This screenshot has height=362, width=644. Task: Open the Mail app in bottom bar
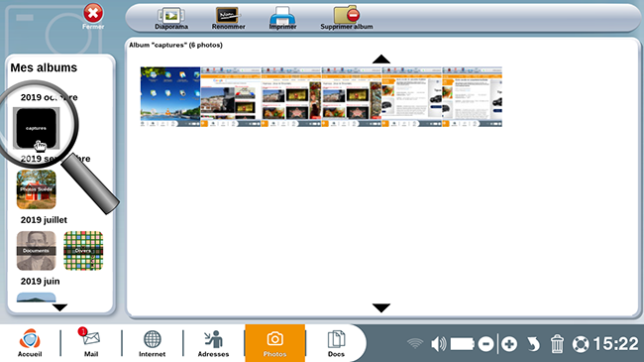click(91, 342)
